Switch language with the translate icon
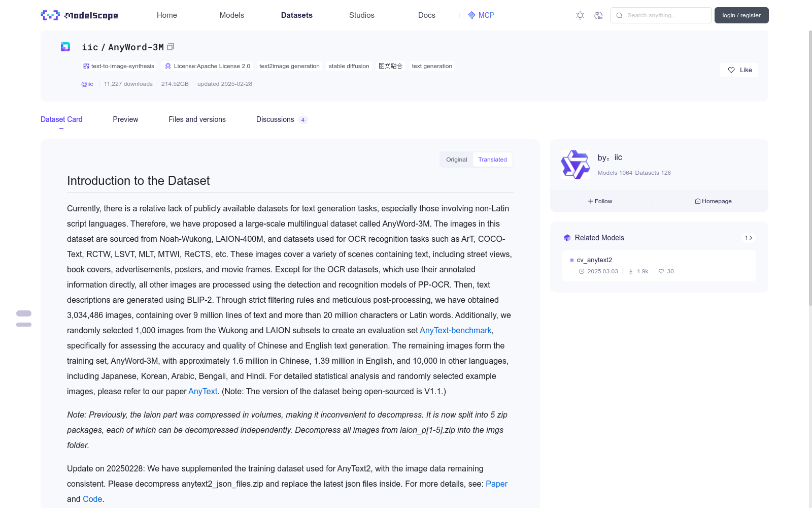The height and width of the screenshot is (508, 812). click(598, 15)
